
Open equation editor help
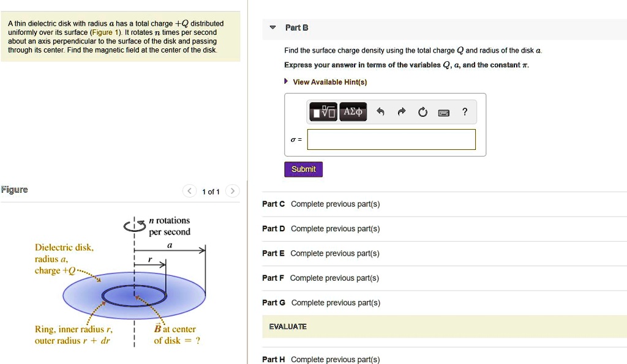click(x=464, y=112)
